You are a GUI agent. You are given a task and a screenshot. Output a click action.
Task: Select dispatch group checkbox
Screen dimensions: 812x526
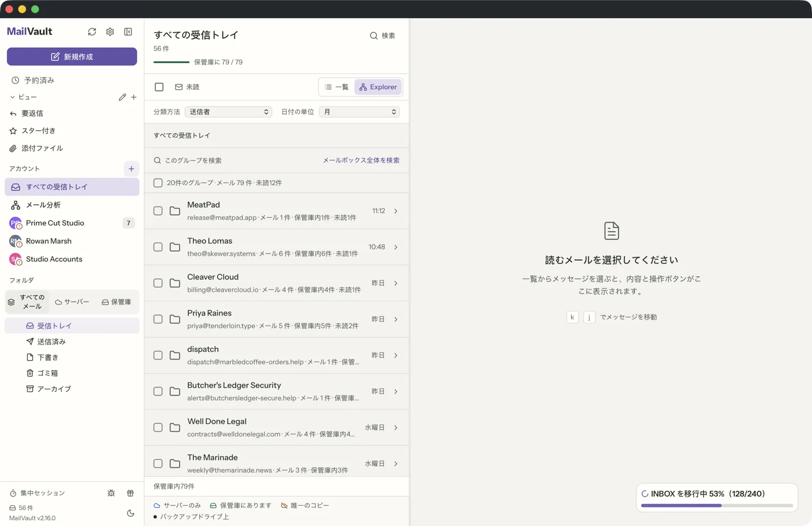[158, 356]
